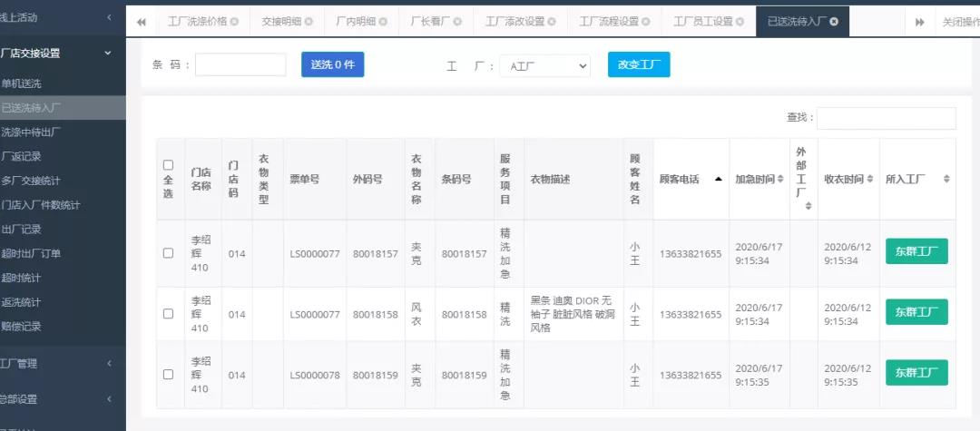Click the 条码号 column header
The width and height of the screenshot is (980, 431).
pos(465,180)
